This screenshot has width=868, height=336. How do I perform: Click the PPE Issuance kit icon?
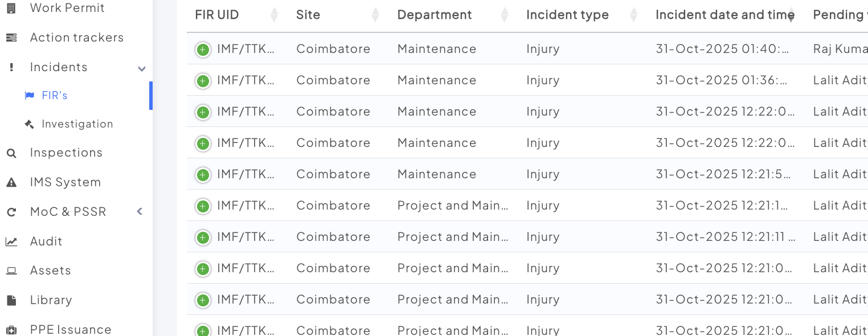[11, 330]
